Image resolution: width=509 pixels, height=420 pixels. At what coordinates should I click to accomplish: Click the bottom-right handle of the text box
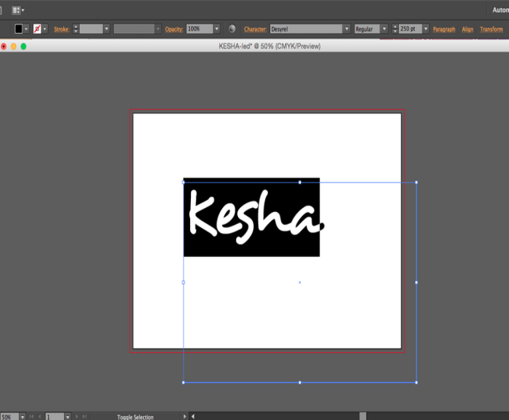pos(416,382)
